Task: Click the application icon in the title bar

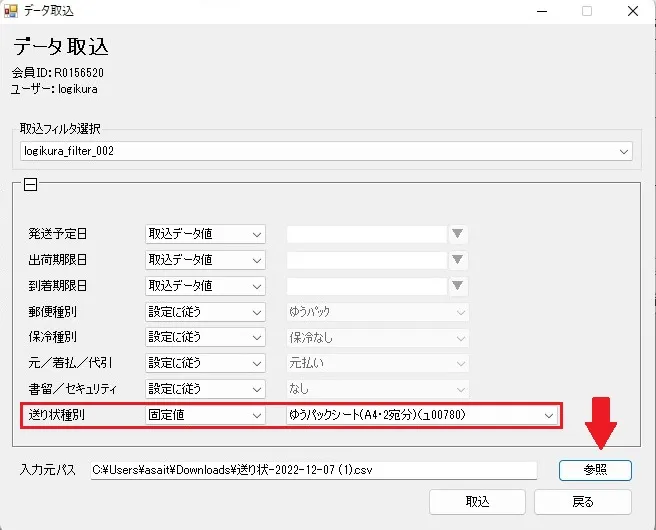Action: pyautogui.click(x=11, y=11)
